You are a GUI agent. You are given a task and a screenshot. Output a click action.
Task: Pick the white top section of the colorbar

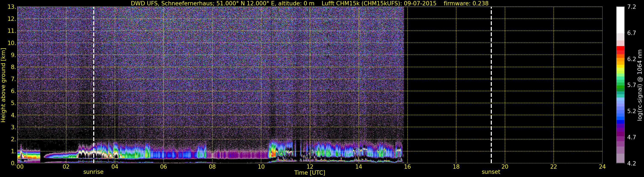click(620, 20)
